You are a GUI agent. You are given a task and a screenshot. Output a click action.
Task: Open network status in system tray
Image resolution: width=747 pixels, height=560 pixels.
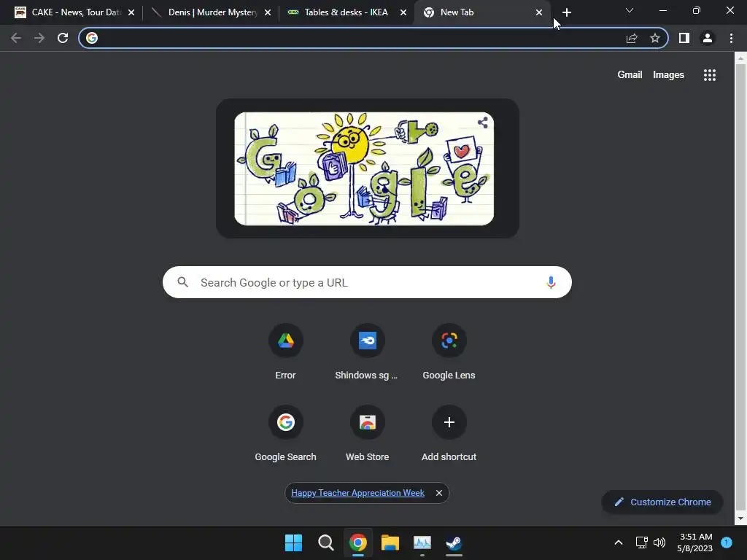tap(641, 542)
